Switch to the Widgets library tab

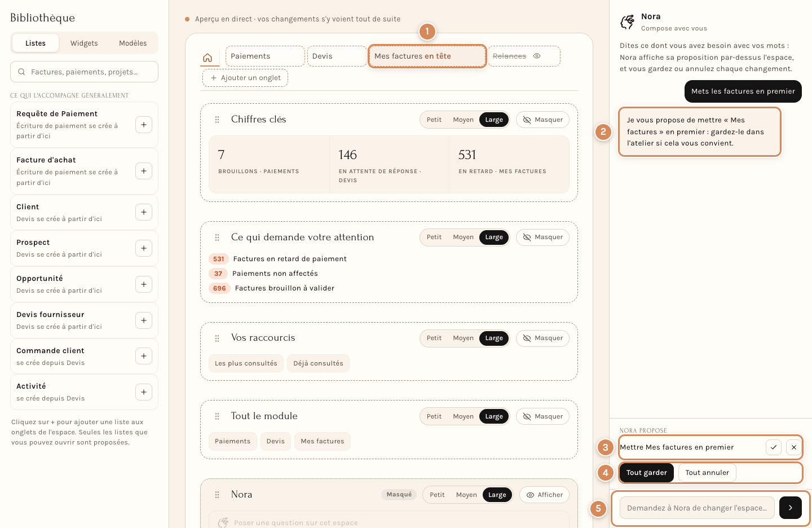(84, 43)
